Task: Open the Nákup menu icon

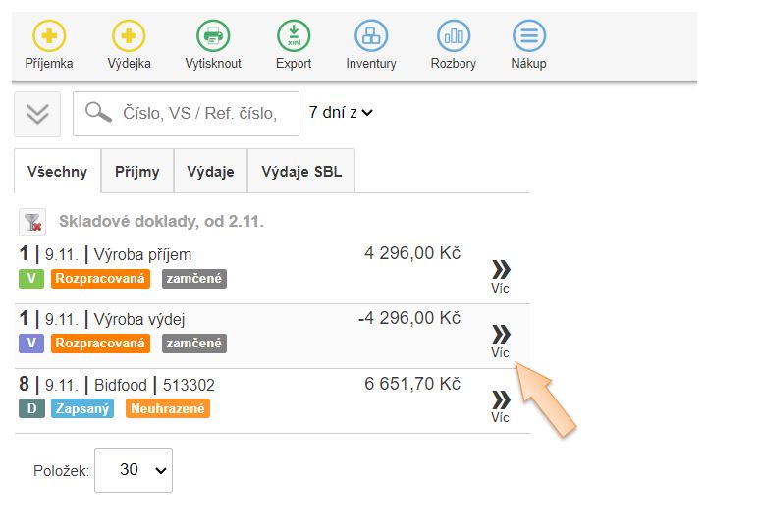Action: 528,37
